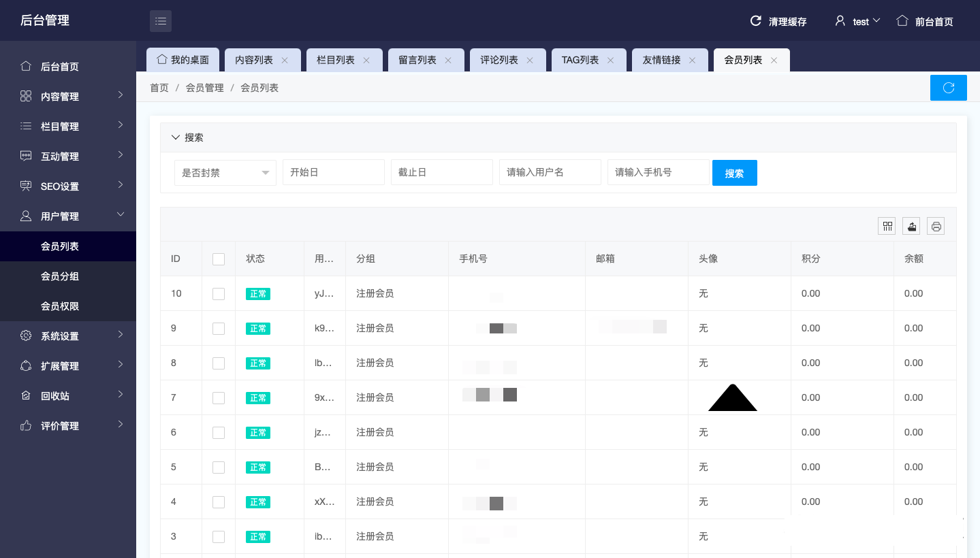Open the test user dropdown menu
The image size is (980, 558).
(858, 21)
